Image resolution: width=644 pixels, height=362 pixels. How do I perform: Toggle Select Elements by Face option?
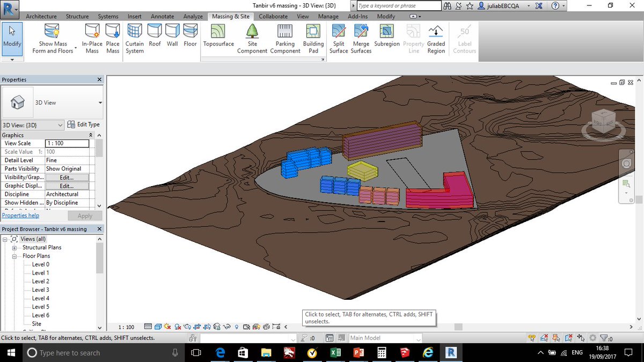coord(568,338)
